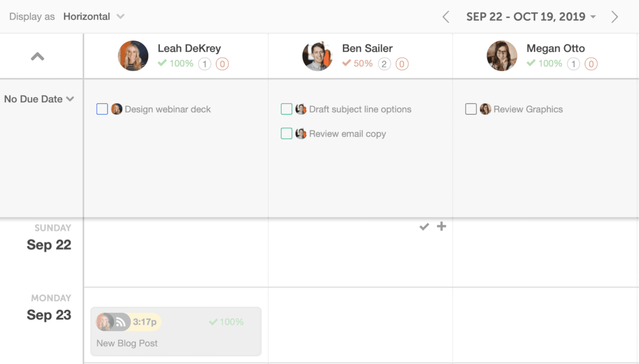
Task: Click the Ben Sailer name
Action: [x=367, y=48]
